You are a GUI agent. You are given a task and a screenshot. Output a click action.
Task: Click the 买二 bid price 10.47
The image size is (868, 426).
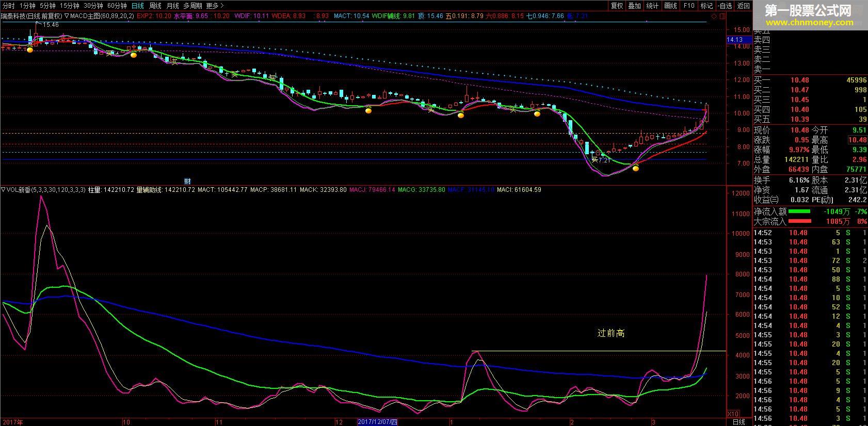point(799,90)
